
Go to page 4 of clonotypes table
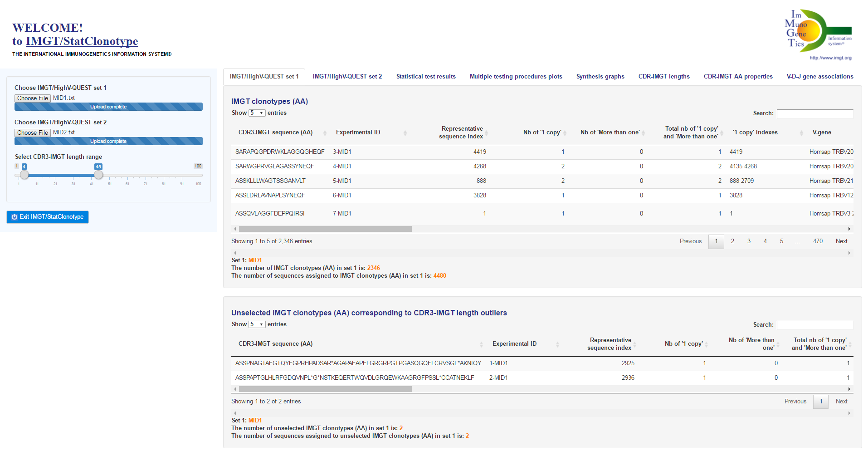(765, 241)
